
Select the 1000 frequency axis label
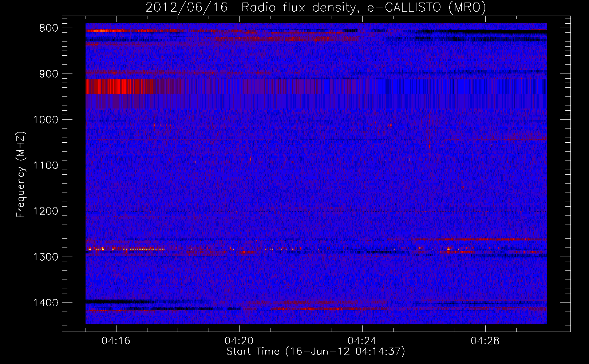[x=46, y=120]
